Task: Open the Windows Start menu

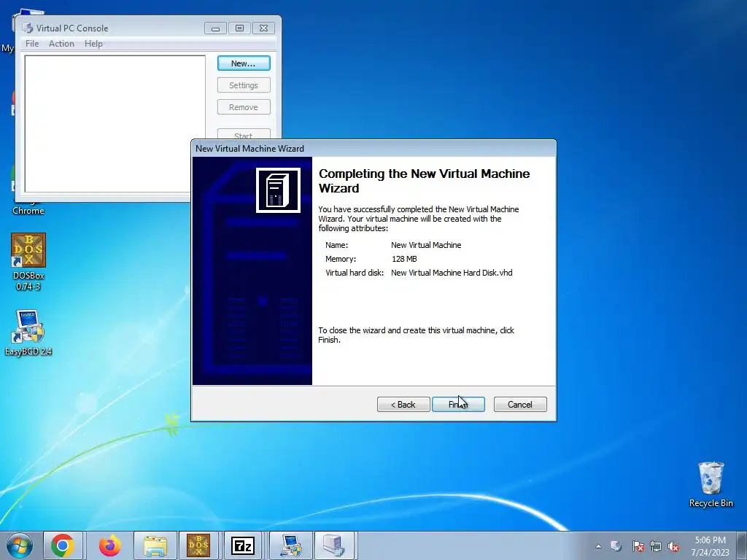Action: [20, 545]
